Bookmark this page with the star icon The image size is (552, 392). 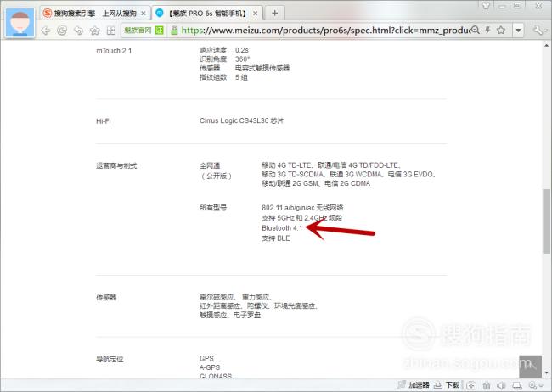(501, 30)
